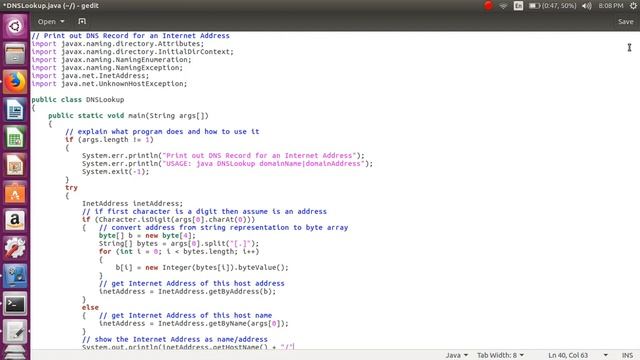The height and width of the screenshot is (360, 640).
Task: Open the Terminal from dock
Action: coord(15,304)
